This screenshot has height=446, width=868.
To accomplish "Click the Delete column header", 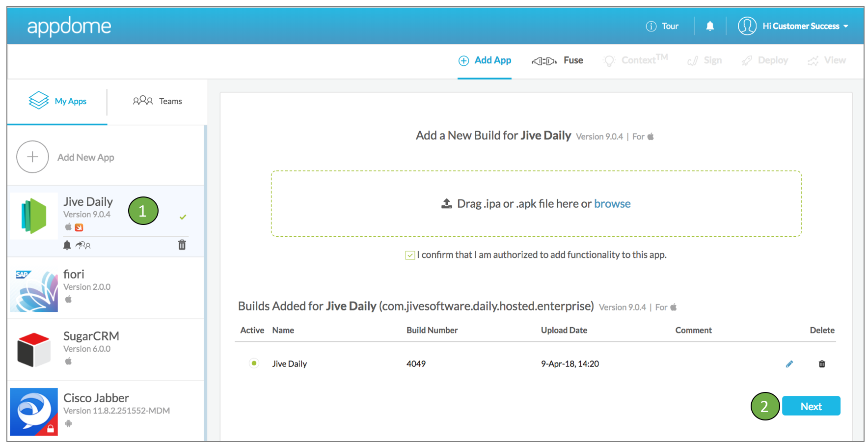I will 822,331.
